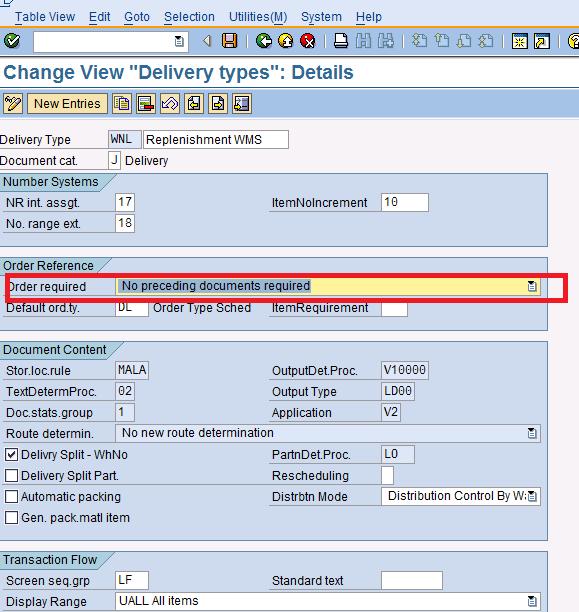Click the Next Page icon
This screenshot has width=579, height=612.
point(464,41)
